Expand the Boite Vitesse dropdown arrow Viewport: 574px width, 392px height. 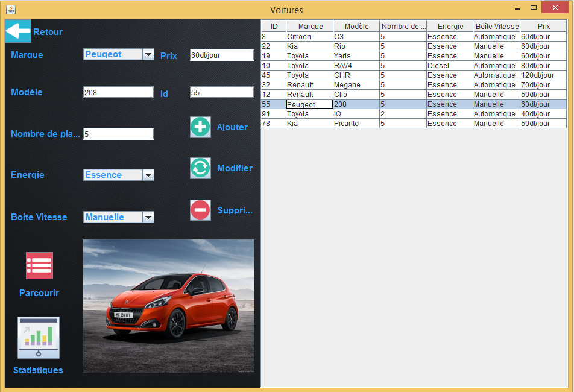point(148,217)
